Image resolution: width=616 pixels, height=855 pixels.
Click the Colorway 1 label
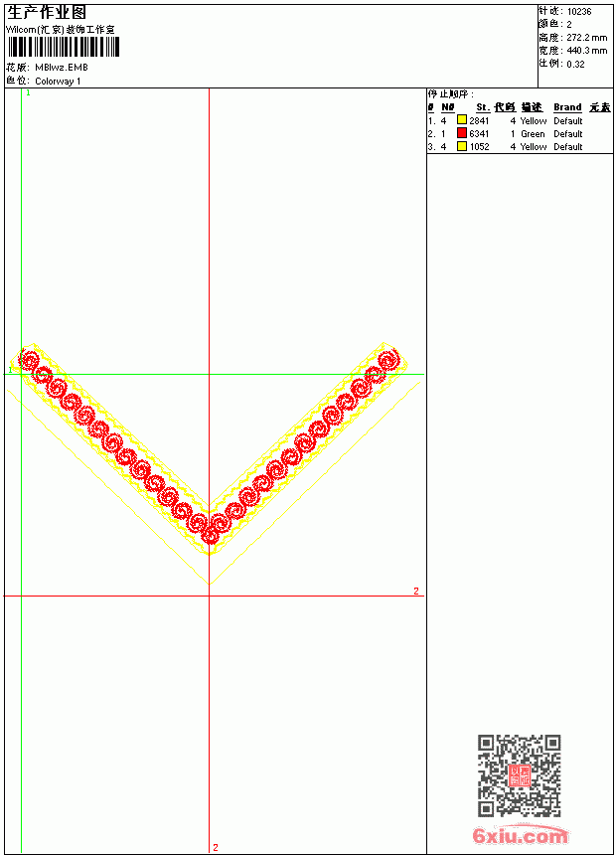click(x=58, y=82)
